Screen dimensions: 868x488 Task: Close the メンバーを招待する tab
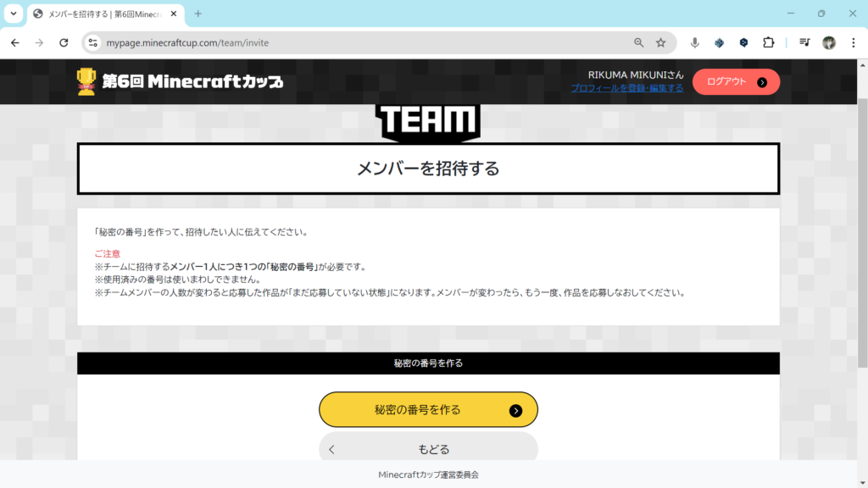click(175, 14)
